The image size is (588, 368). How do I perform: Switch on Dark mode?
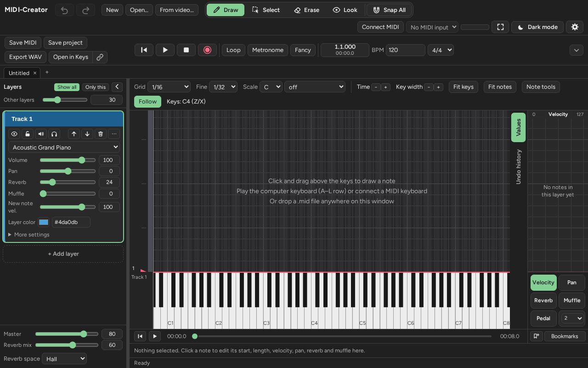tap(537, 27)
